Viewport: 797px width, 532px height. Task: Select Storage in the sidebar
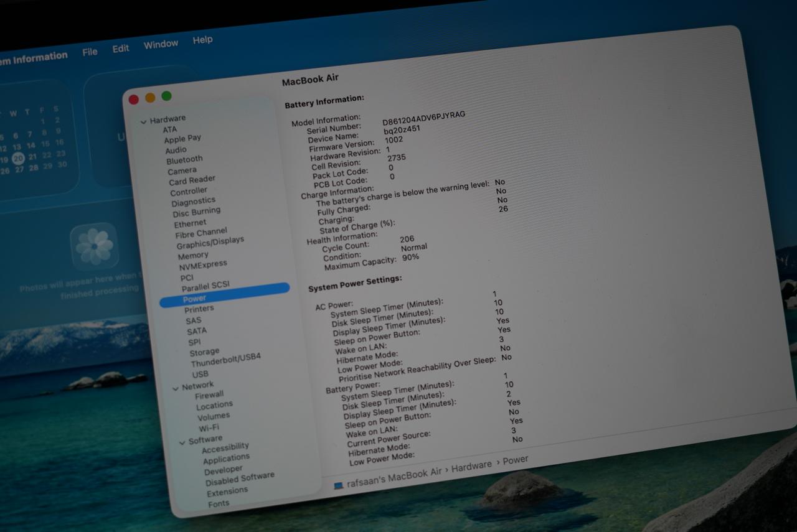pos(204,352)
